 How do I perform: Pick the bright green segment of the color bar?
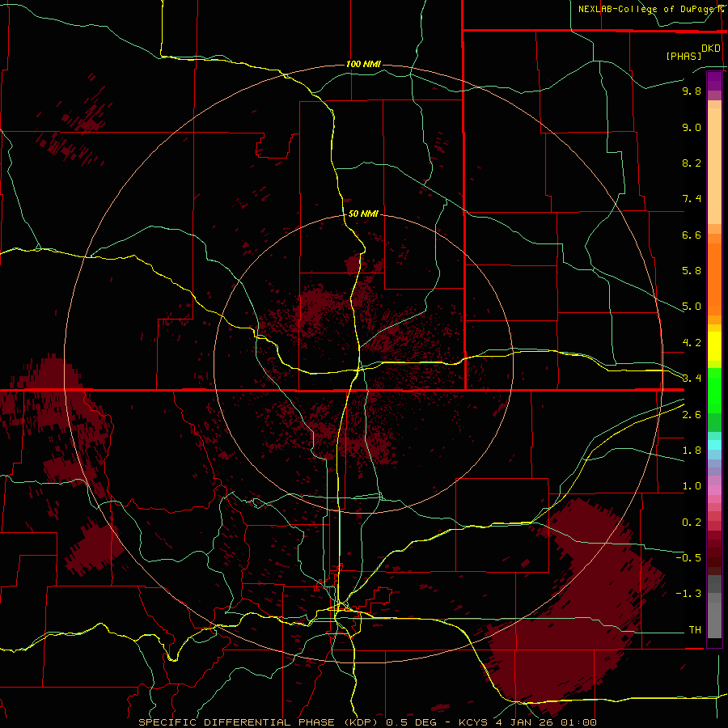(714, 390)
